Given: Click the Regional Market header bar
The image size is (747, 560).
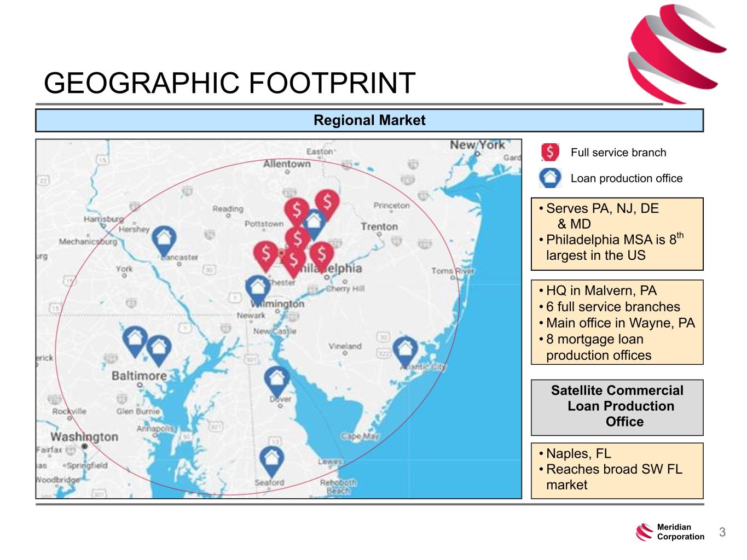Looking at the screenshot, I should (369, 120).
